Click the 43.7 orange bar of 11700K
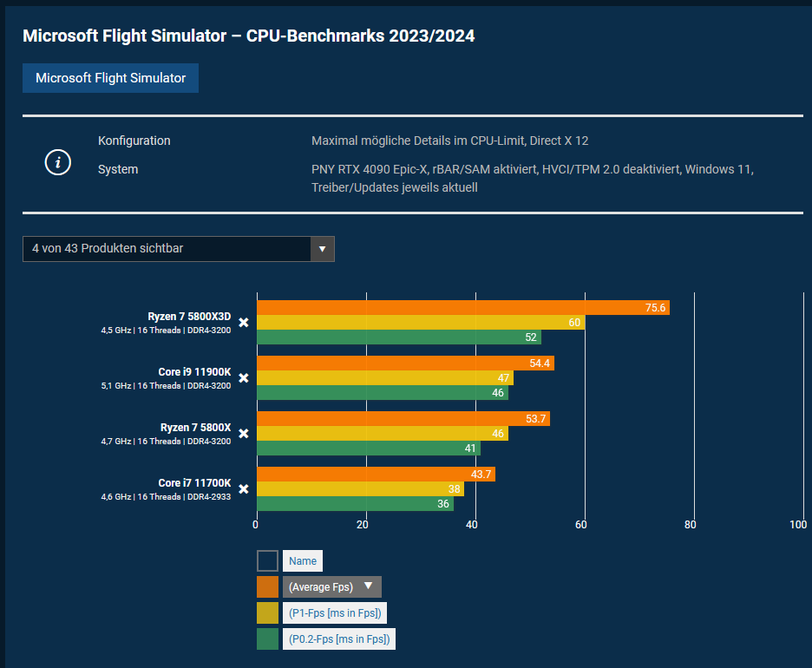Screen dimensions: 812x668 [x=376, y=474]
